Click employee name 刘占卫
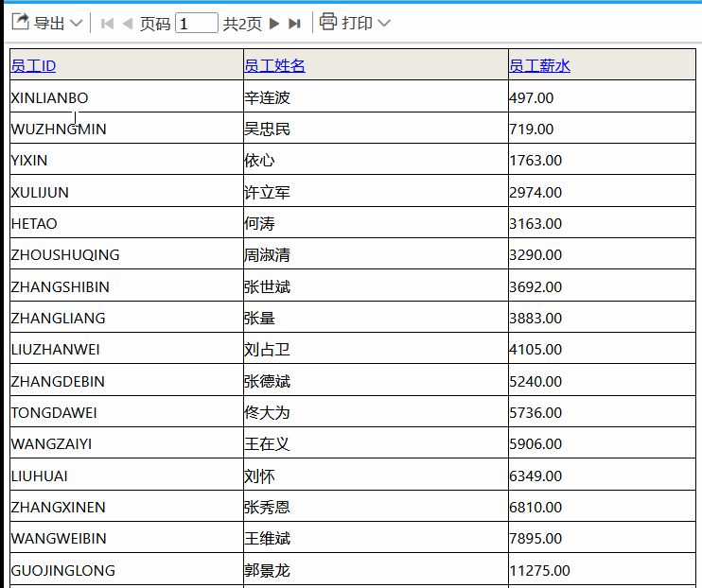702x588 pixels. 268,350
